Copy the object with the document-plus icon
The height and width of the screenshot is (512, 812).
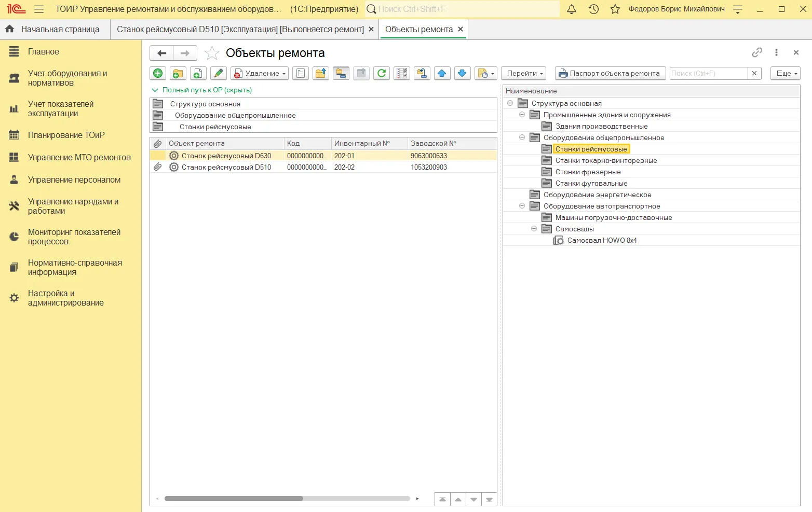point(198,73)
